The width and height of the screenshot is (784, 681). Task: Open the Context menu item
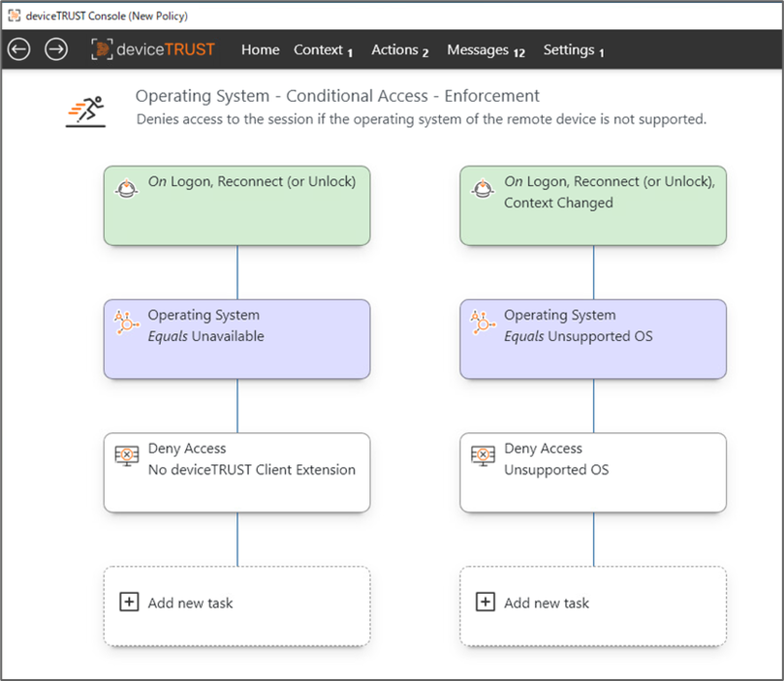click(323, 50)
